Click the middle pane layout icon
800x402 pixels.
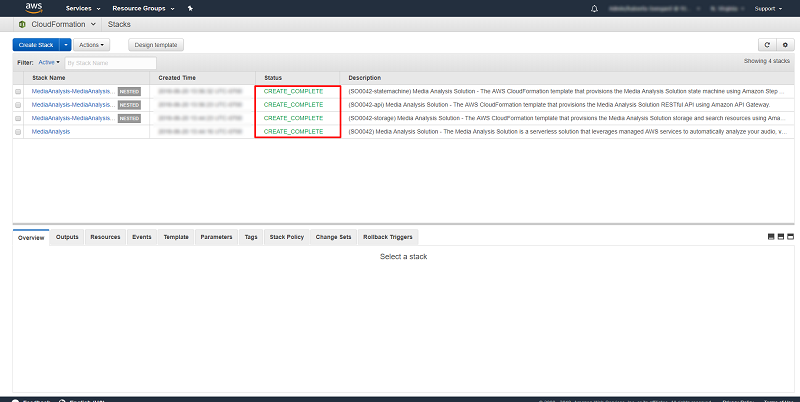781,237
